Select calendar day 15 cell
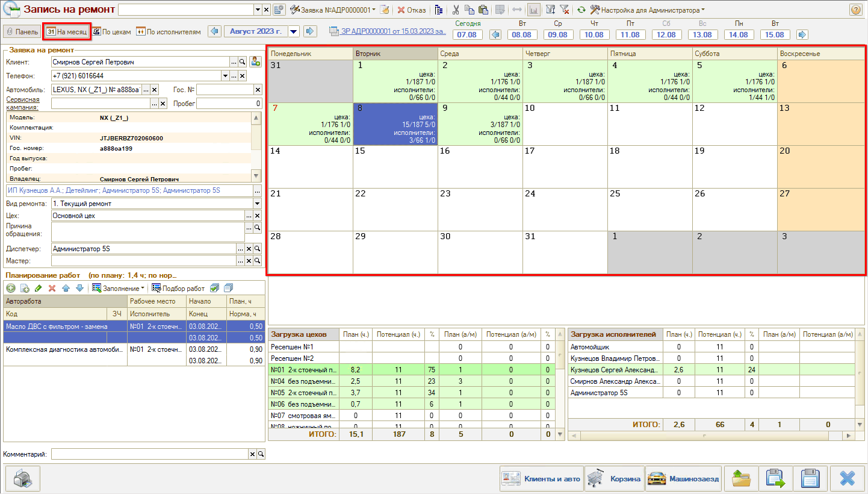868x494 pixels. [x=395, y=167]
